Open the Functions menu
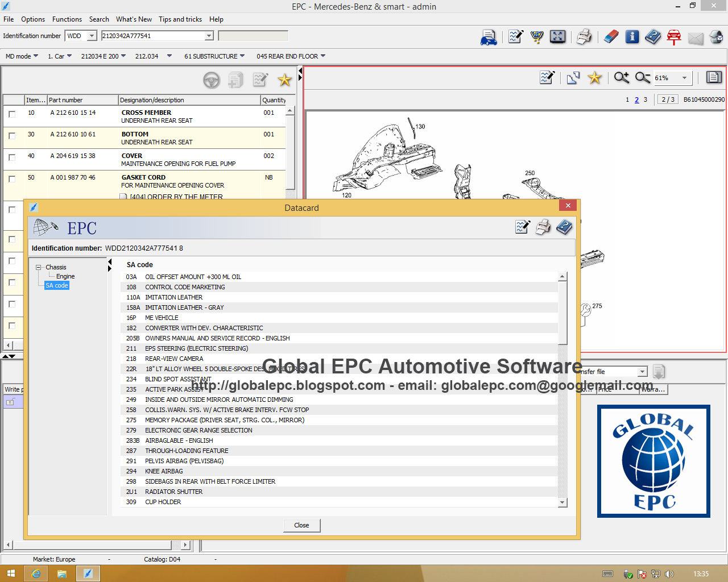This screenshot has width=728, height=582. click(67, 19)
